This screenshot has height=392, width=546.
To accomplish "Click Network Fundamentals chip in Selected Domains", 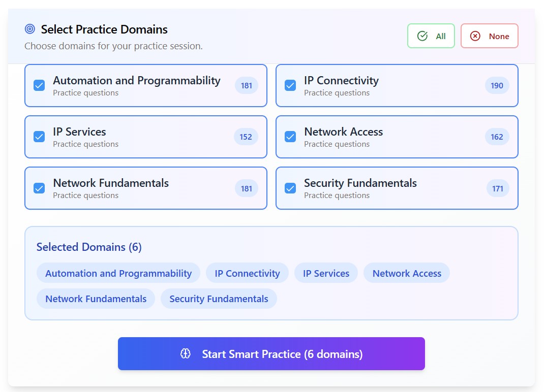I will pyautogui.click(x=96, y=299).
